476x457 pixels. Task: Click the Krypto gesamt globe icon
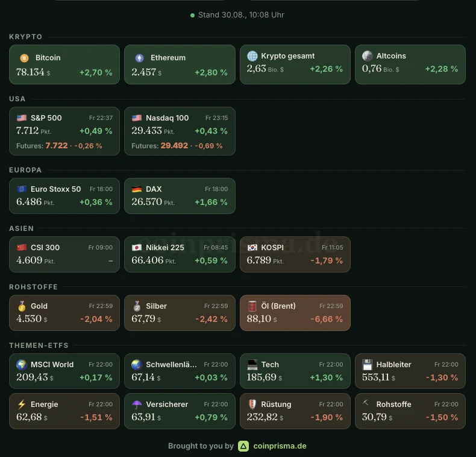click(252, 56)
